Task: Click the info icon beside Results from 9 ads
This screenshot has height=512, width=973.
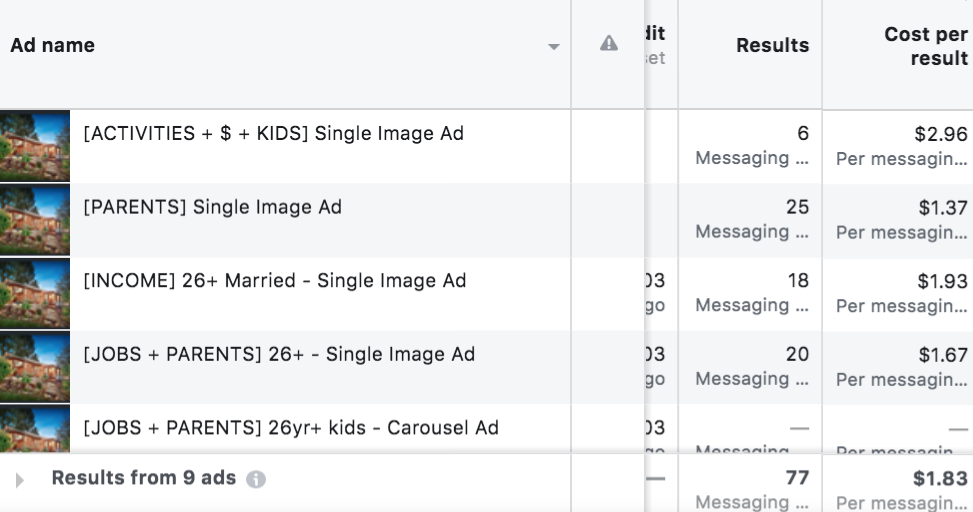Action: [256, 479]
